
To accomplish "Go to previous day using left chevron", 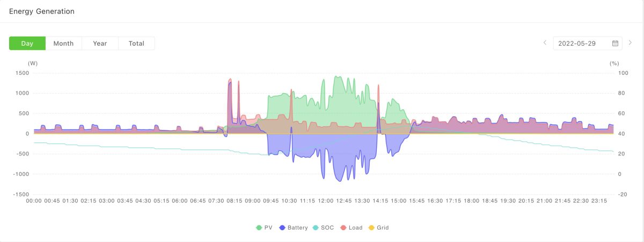I will coord(545,43).
